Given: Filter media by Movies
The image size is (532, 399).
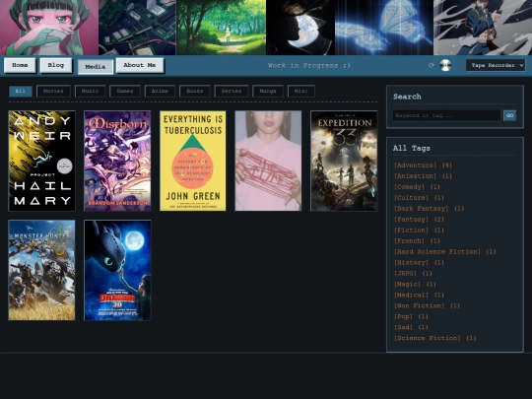Looking at the screenshot, I should point(53,91).
